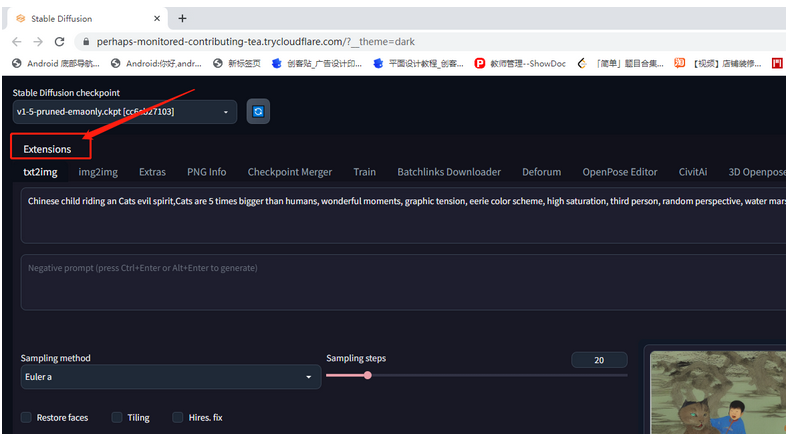The height and width of the screenshot is (434, 786).
Task: Open the first Android bookmark globe icon
Action: (x=17, y=64)
